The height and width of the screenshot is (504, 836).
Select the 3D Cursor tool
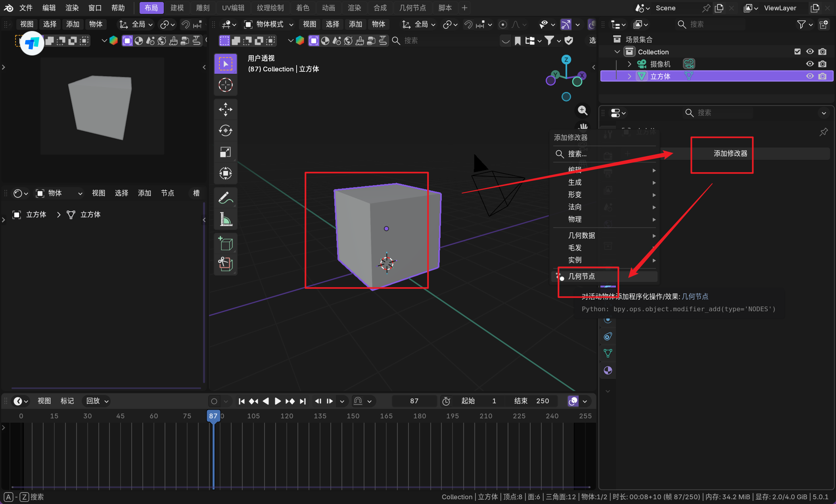pyautogui.click(x=225, y=85)
